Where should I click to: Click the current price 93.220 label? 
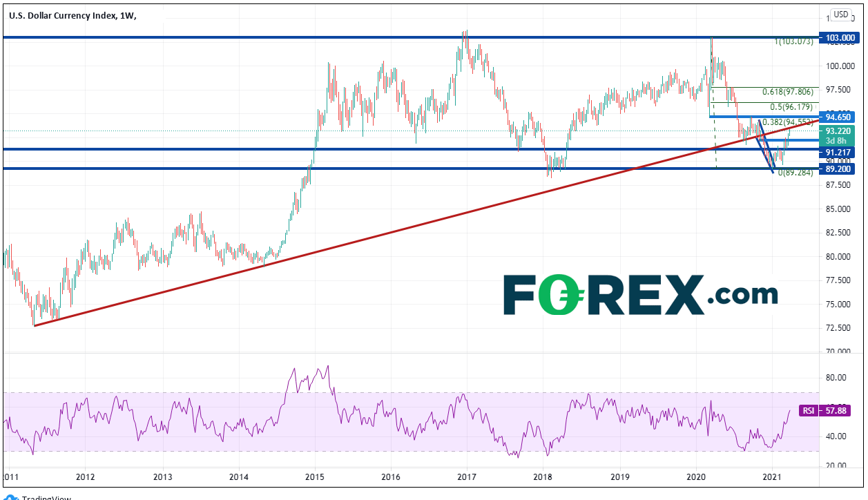(839, 131)
